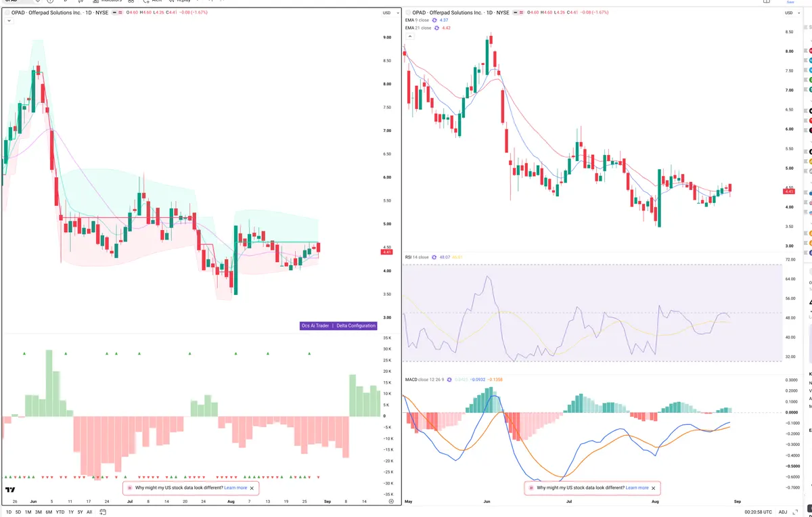
Task: Click the EMA 21 refresh icon
Action: [x=436, y=28]
